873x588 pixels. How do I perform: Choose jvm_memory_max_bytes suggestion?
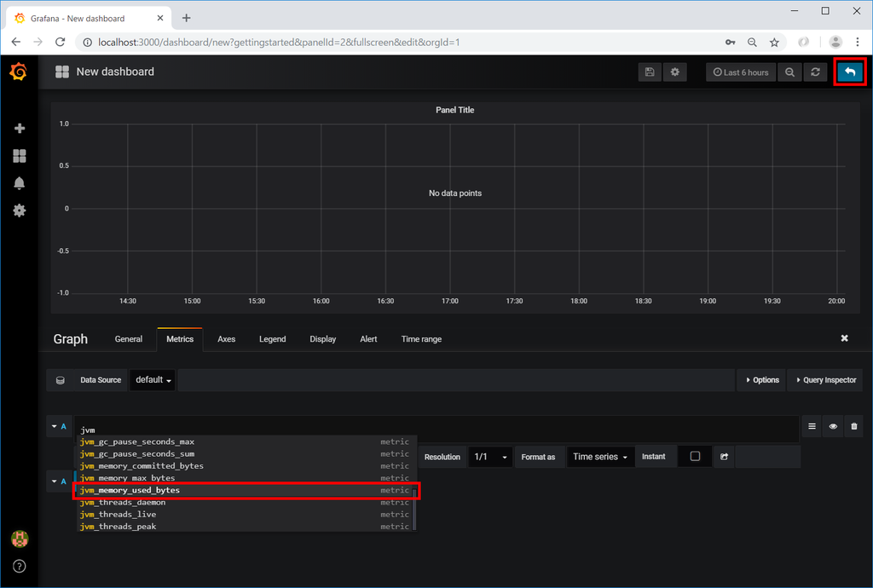click(x=246, y=478)
